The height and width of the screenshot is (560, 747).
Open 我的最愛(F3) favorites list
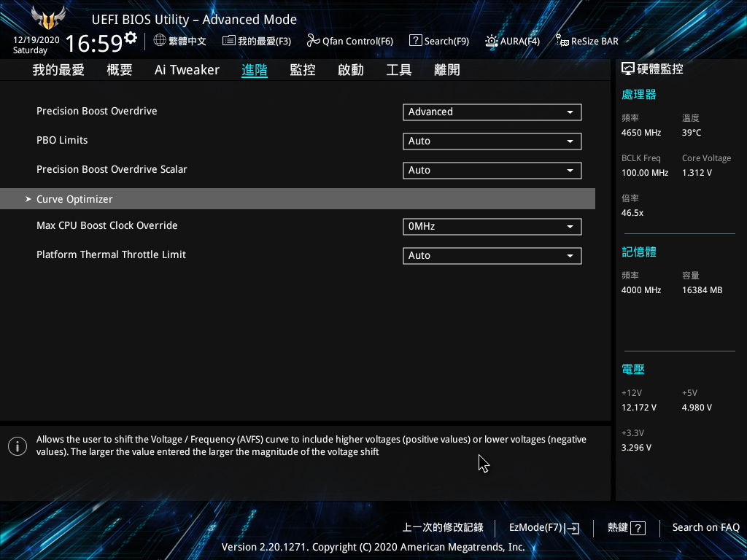(x=257, y=41)
